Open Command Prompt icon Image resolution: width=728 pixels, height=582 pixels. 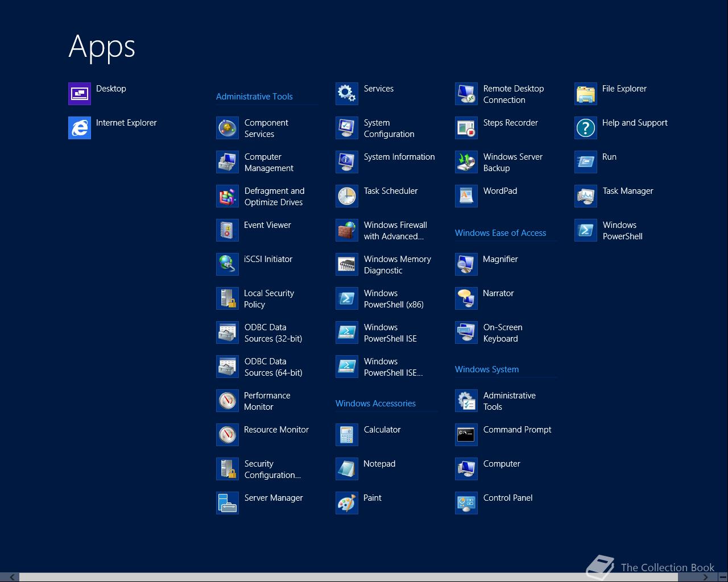[466, 435]
